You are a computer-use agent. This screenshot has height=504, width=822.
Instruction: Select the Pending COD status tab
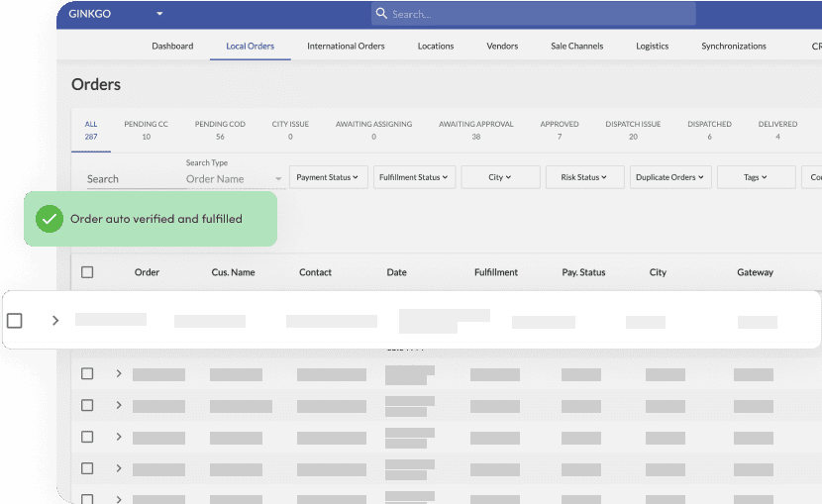pyautogui.click(x=220, y=130)
